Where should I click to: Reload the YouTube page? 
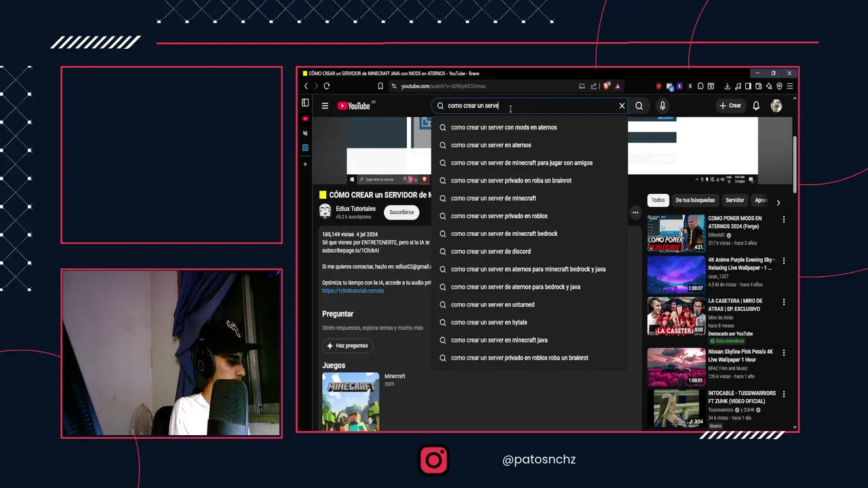tap(326, 86)
